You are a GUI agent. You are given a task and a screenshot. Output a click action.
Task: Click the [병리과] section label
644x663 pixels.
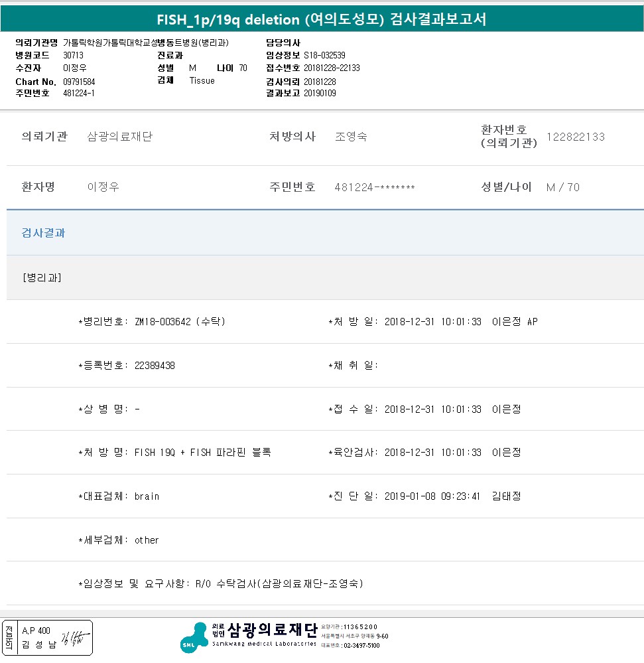[42, 278]
